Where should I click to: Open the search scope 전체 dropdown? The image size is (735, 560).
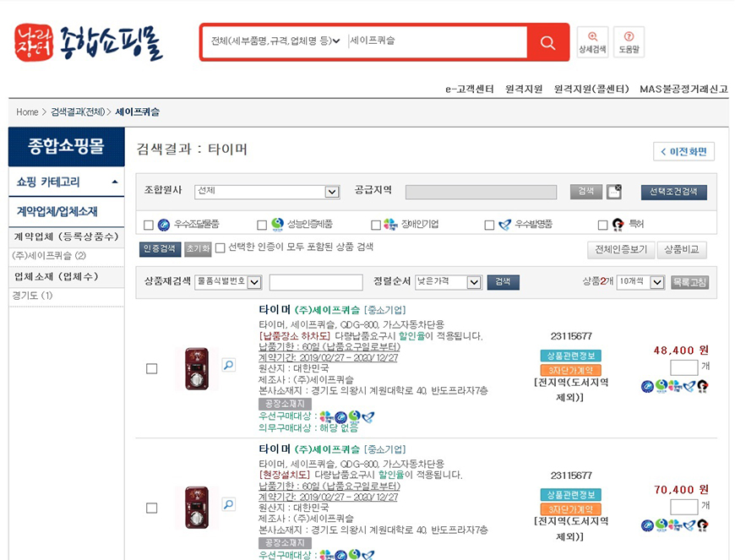coord(275,41)
